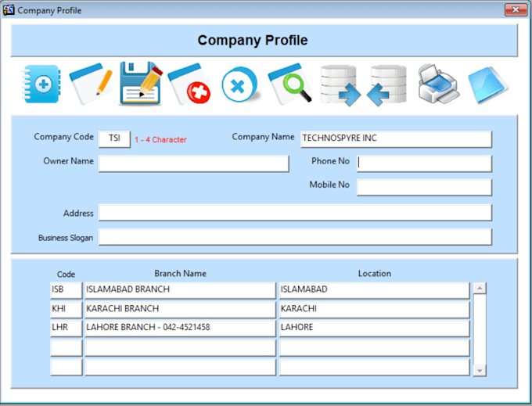The image size is (532, 406).
Task: Click the database left-arrow icon
Action: point(386,85)
